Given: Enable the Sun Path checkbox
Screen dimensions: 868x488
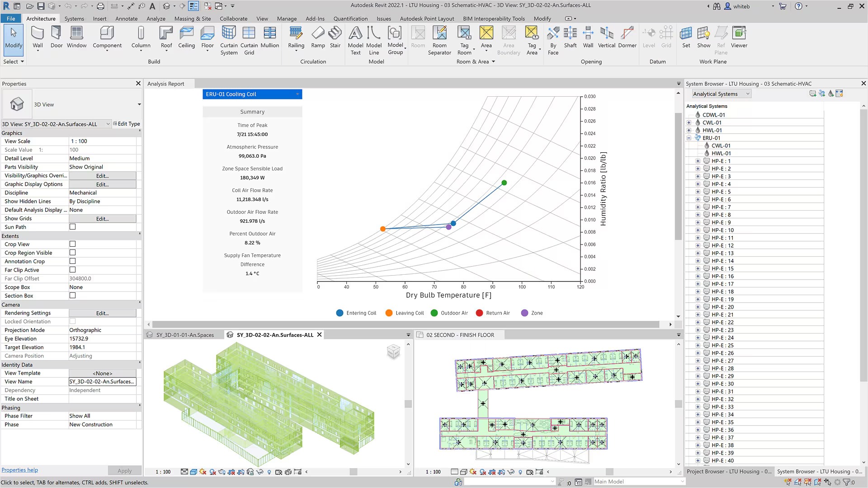Looking at the screenshot, I should (72, 227).
